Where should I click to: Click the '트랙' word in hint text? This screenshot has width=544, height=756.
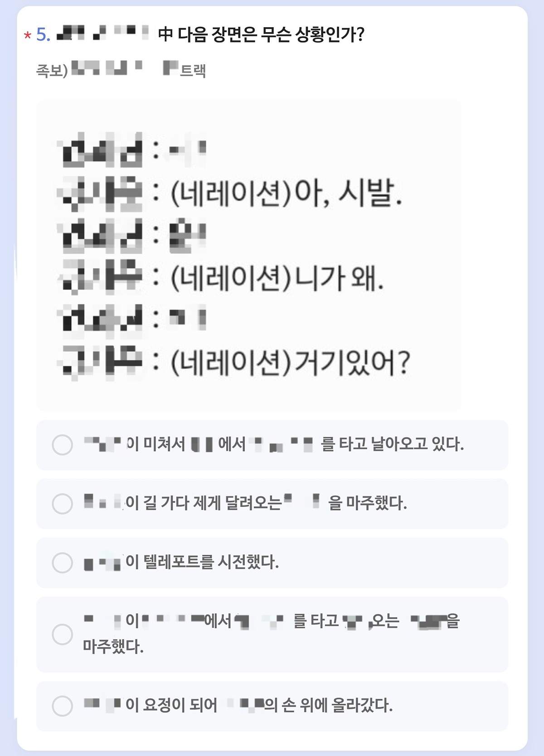pyautogui.click(x=193, y=70)
